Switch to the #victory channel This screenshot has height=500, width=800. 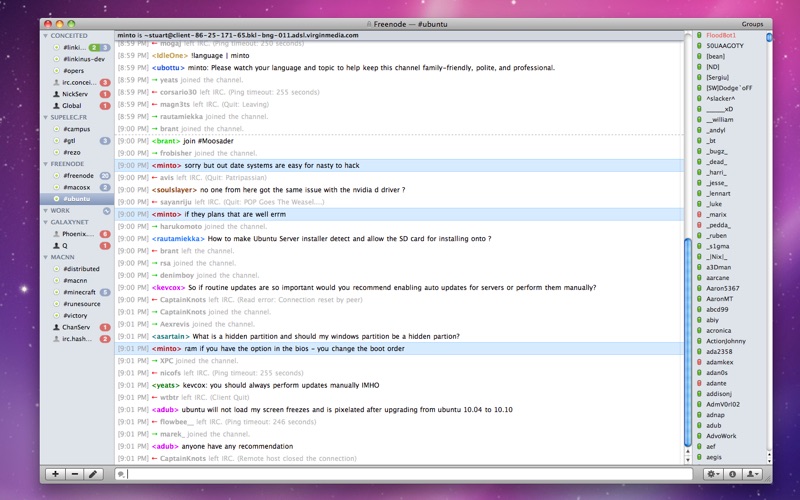point(77,315)
